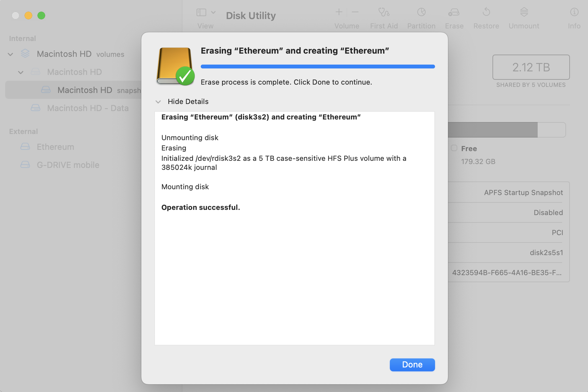Collapse the details with Hide Details chevron
This screenshot has width=588, height=392.
click(x=158, y=102)
